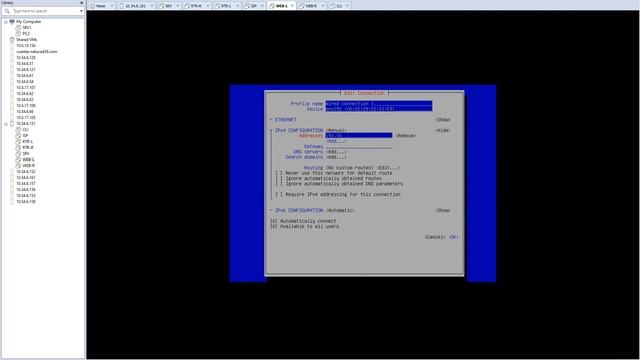640x360 pixels.
Task: Switch to the RTR-L tab
Action: [x=226, y=6]
